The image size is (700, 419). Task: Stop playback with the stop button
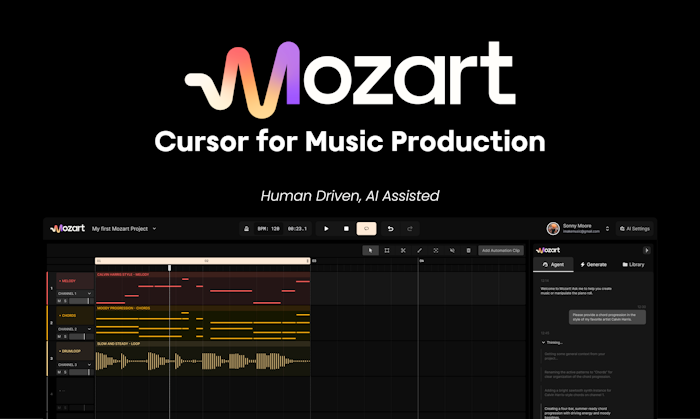pyautogui.click(x=346, y=228)
